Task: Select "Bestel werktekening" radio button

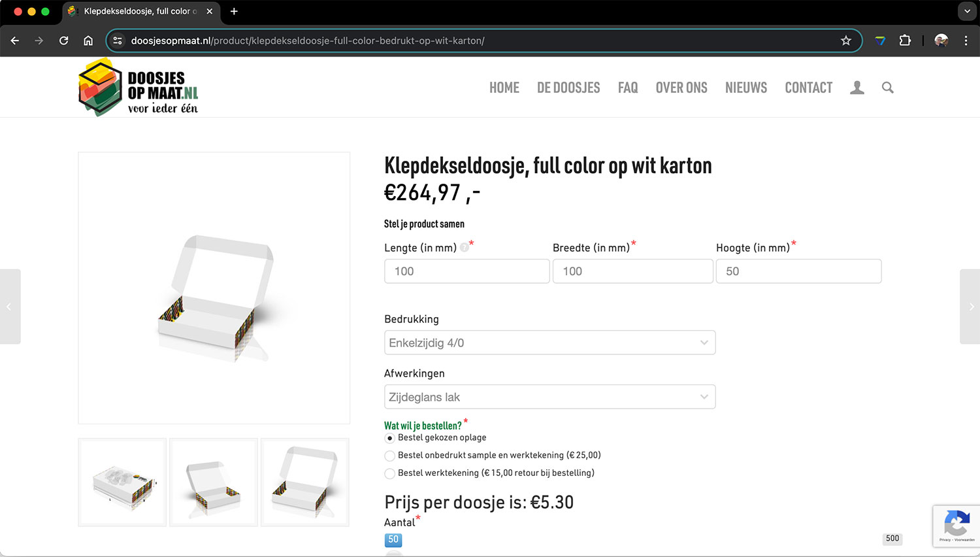Action: [x=390, y=473]
